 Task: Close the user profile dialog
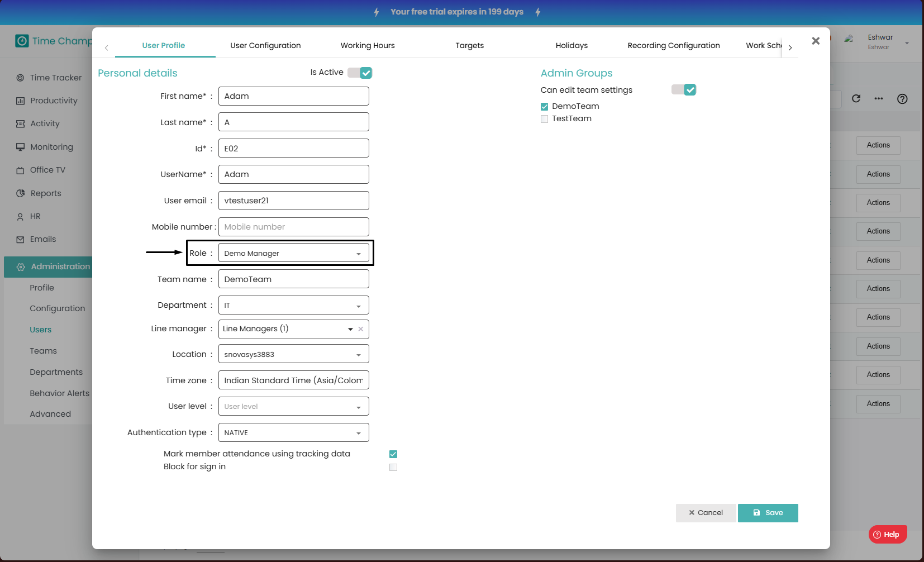click(x=816, y=41)
